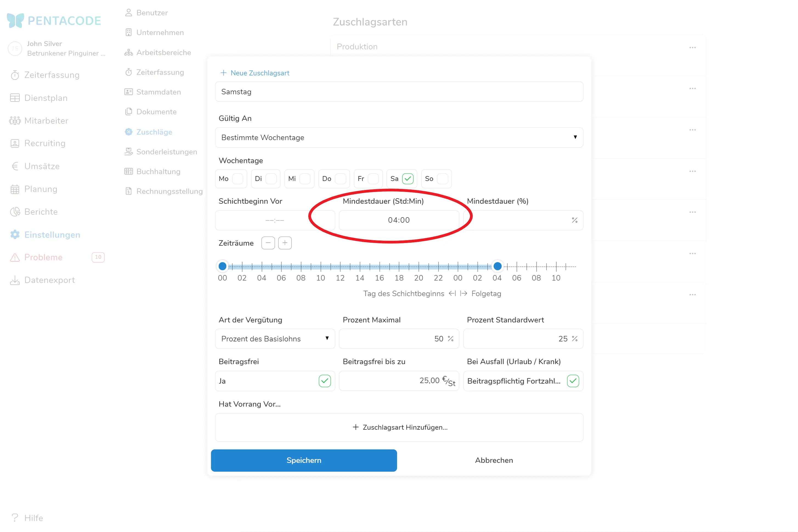Click the right time range slider handle
This screenshot has height=532, width=798.
pyautogui.click(x=497, y=266)
